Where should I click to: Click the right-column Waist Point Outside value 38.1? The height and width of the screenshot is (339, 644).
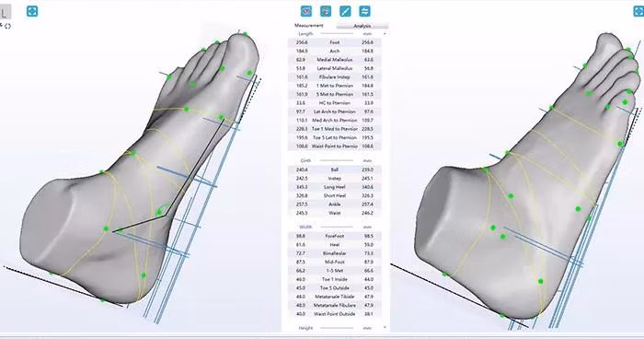368,314
